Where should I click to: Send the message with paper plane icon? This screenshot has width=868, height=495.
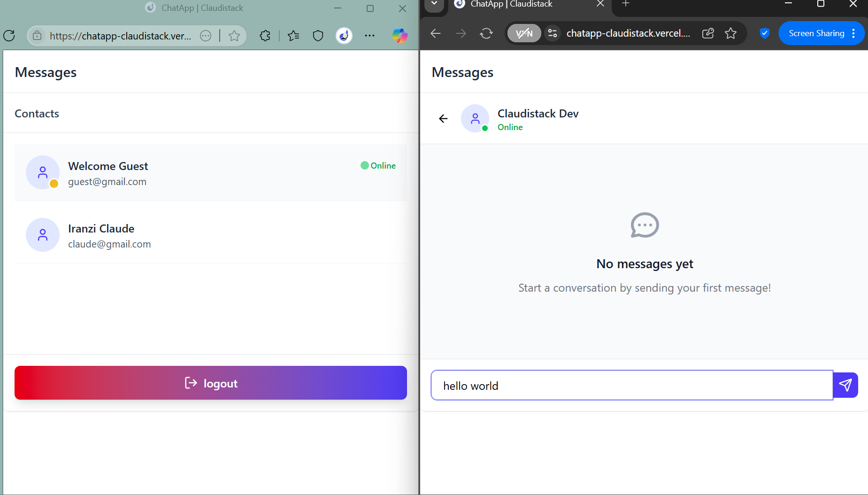845,385
